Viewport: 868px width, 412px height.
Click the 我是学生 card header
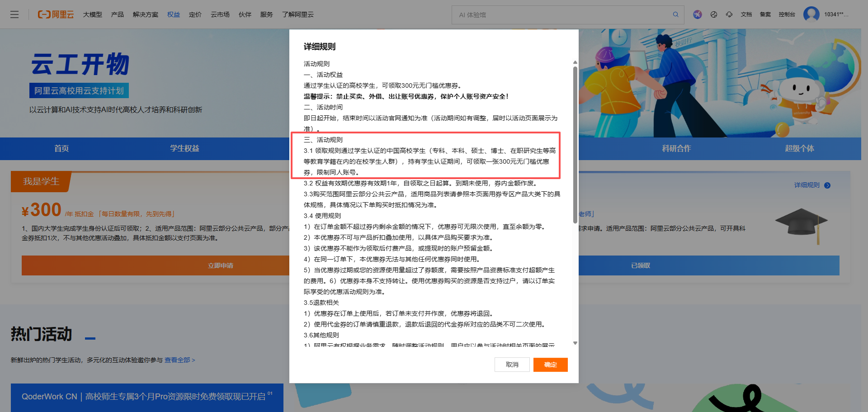(x=41, y=181)
